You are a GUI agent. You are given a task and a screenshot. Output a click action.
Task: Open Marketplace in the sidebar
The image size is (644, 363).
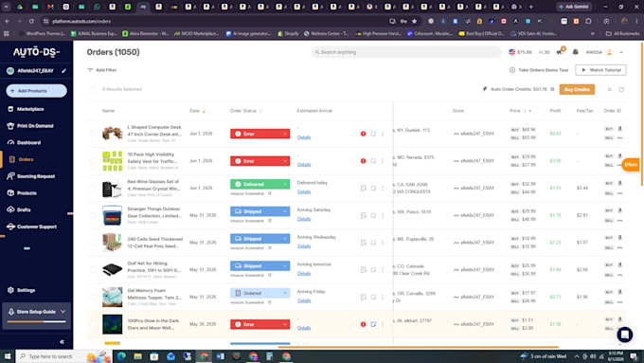[x=30, y=109]
